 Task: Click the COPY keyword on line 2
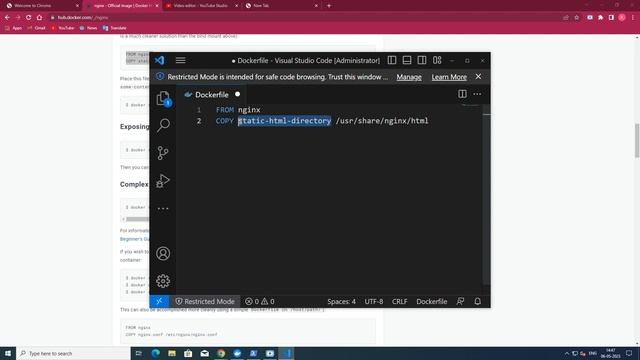[x=224, y=121]
